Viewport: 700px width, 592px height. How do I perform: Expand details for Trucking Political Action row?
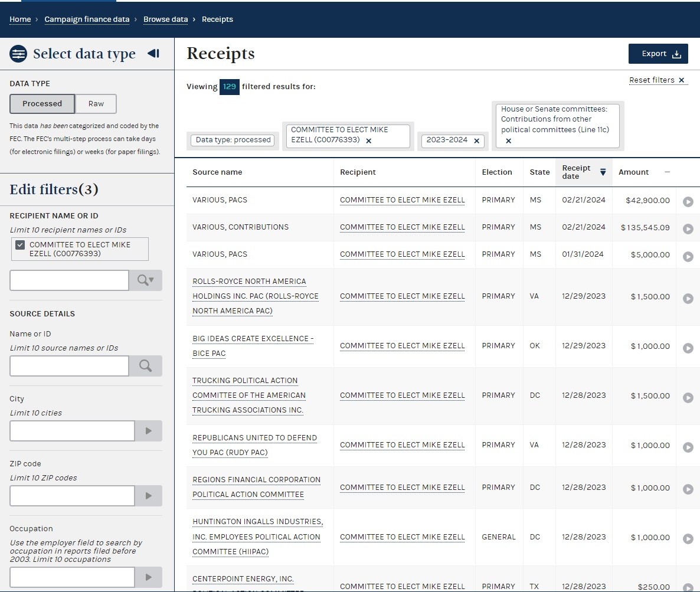tap(688, 397)
